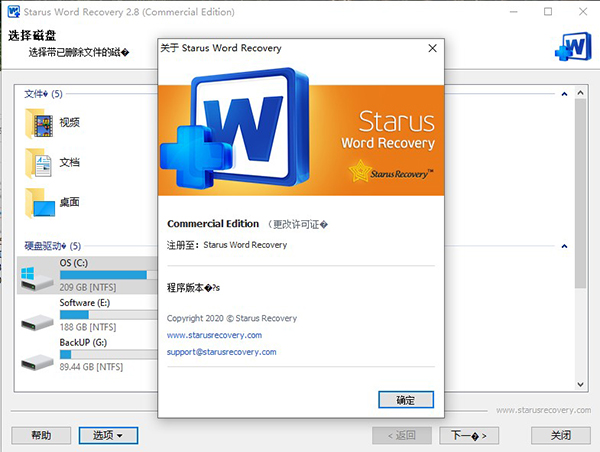600x452 pixels.
Task: Collapse the 硬盘驱动器 group chevron
Action: click(x=565, y=246)
